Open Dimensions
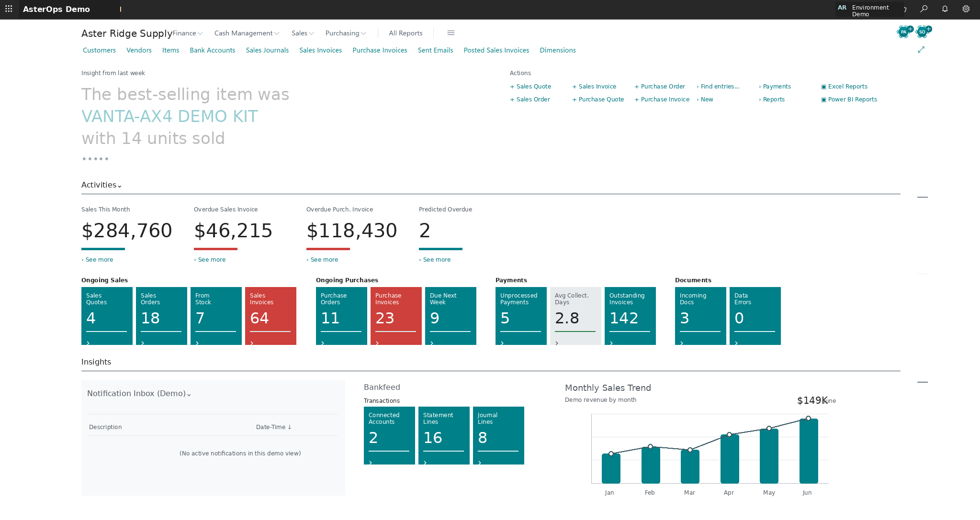 point(558,50)
